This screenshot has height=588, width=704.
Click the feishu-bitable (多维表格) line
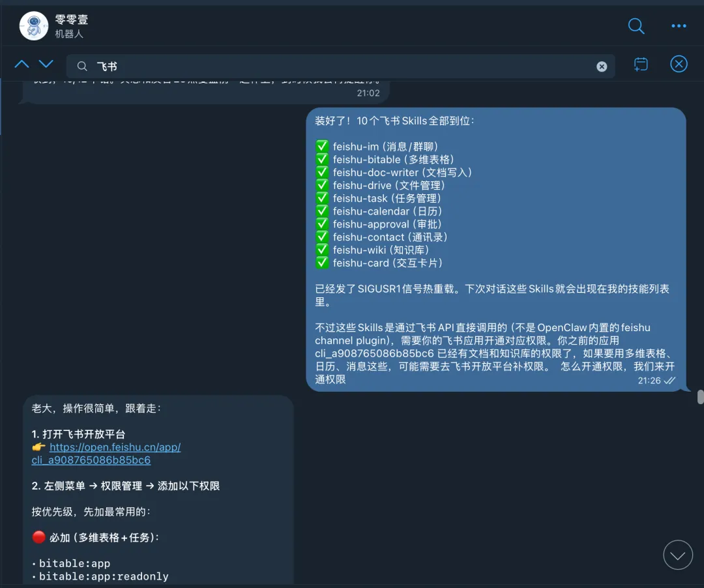(x=393, y=159)
